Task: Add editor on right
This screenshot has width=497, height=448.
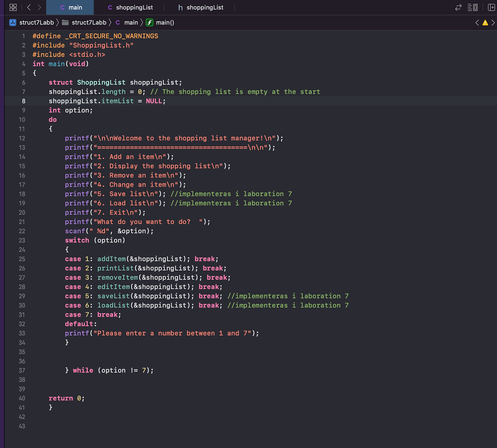Action: point(491,7)
